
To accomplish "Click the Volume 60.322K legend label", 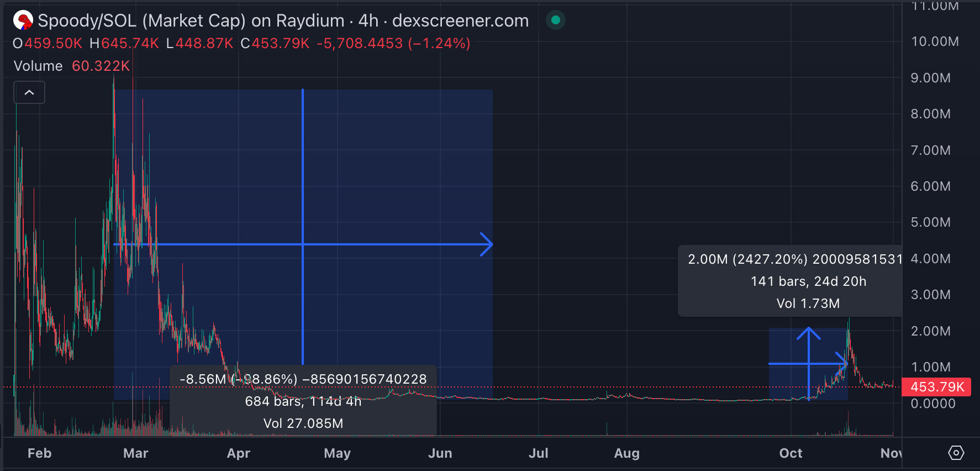I will [72, 66].
